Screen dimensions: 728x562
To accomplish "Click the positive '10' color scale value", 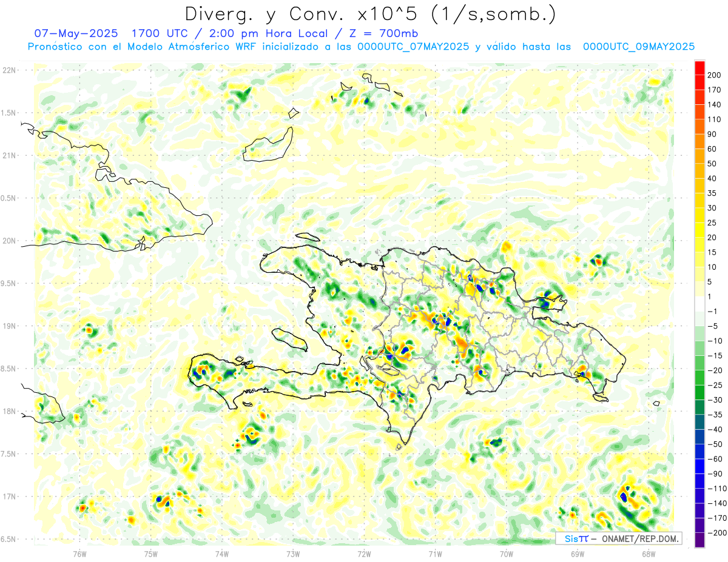I will (713, 267).
